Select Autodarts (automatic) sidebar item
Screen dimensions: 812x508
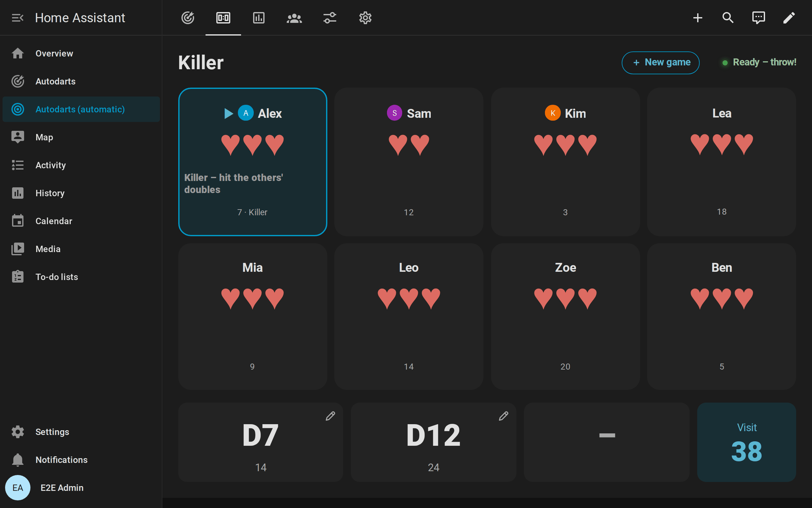[81, 109]
